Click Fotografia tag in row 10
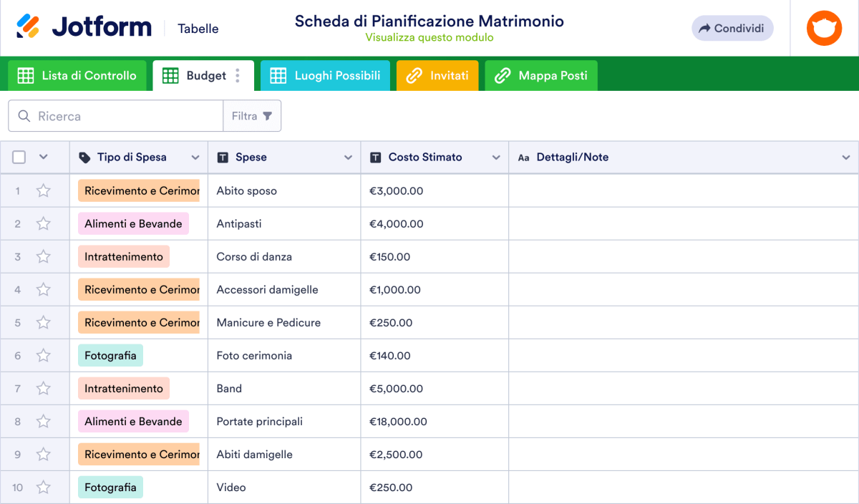 110,487
